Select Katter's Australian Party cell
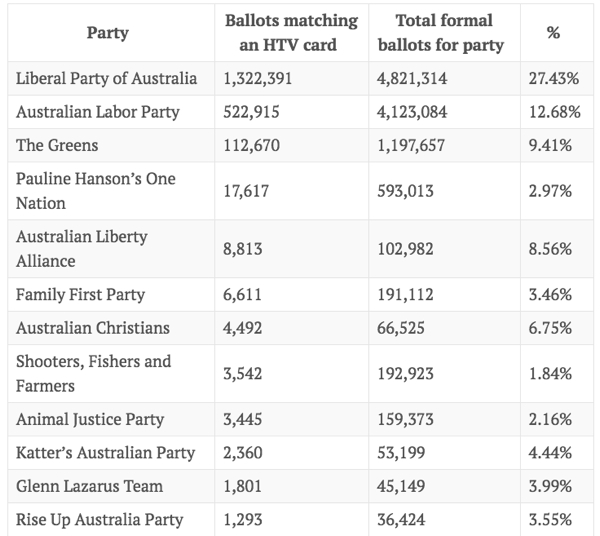The image size is (600, 536). pos(105,453)
